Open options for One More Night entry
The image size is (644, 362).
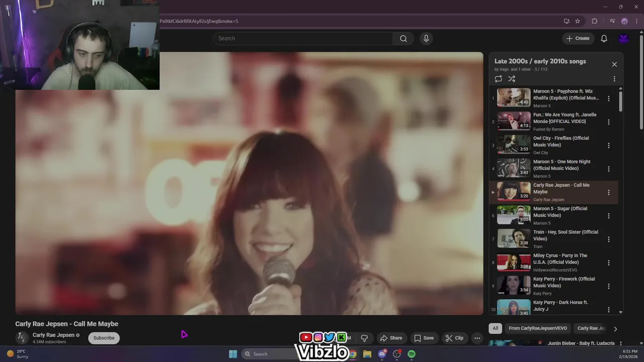pyautogui.click(x=609, y=169)
